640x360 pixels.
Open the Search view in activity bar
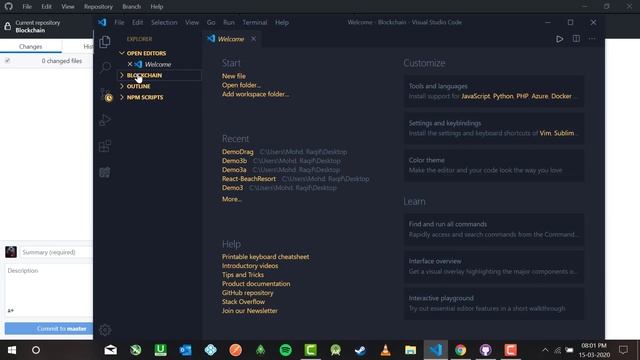pyautogui.click(x=105, y=67)
